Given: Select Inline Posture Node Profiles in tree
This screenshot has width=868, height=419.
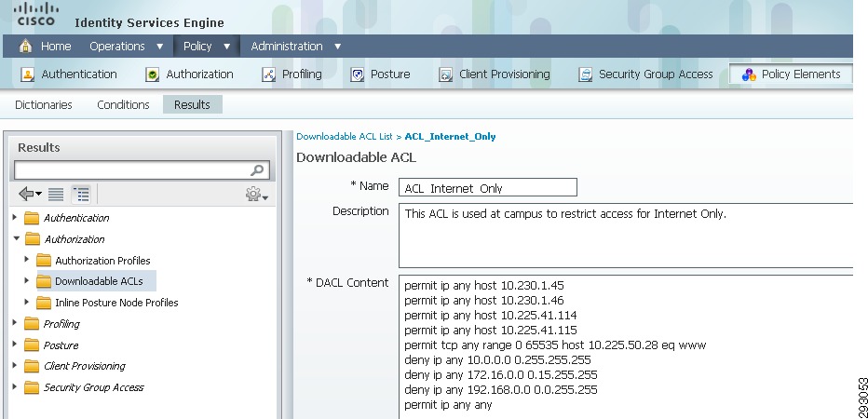Looking at the screenshot, I should coord(116,303).
